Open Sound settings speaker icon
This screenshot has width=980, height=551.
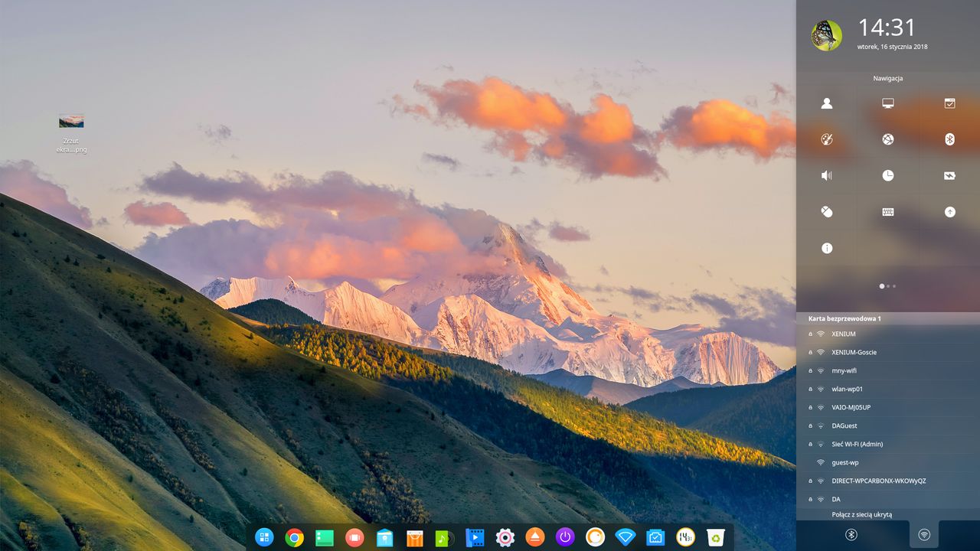826,175
